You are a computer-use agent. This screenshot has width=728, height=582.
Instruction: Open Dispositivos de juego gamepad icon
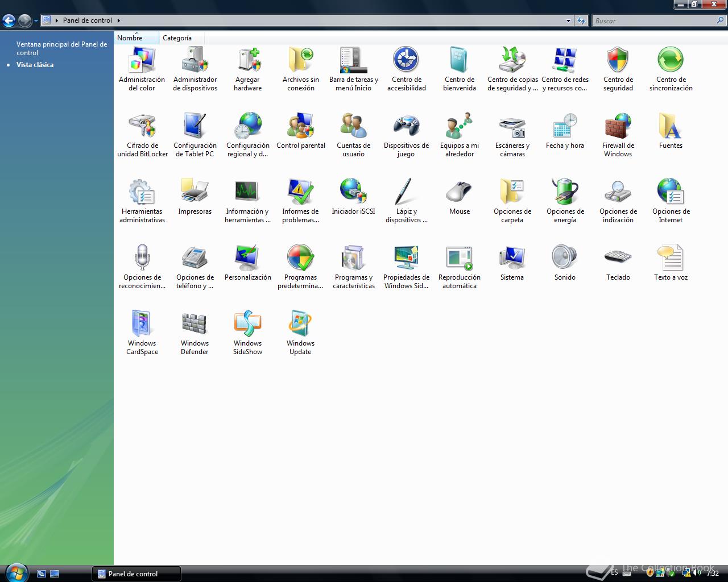406,125
